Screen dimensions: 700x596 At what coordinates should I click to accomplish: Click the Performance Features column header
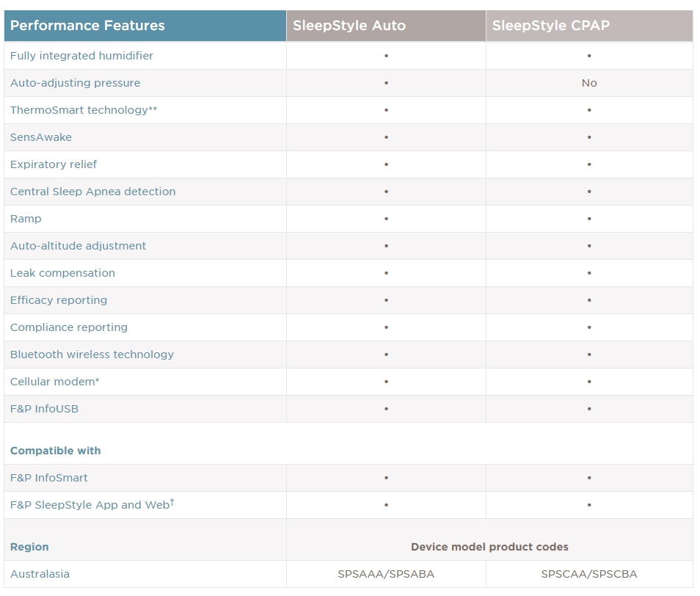tap(87, 26)
